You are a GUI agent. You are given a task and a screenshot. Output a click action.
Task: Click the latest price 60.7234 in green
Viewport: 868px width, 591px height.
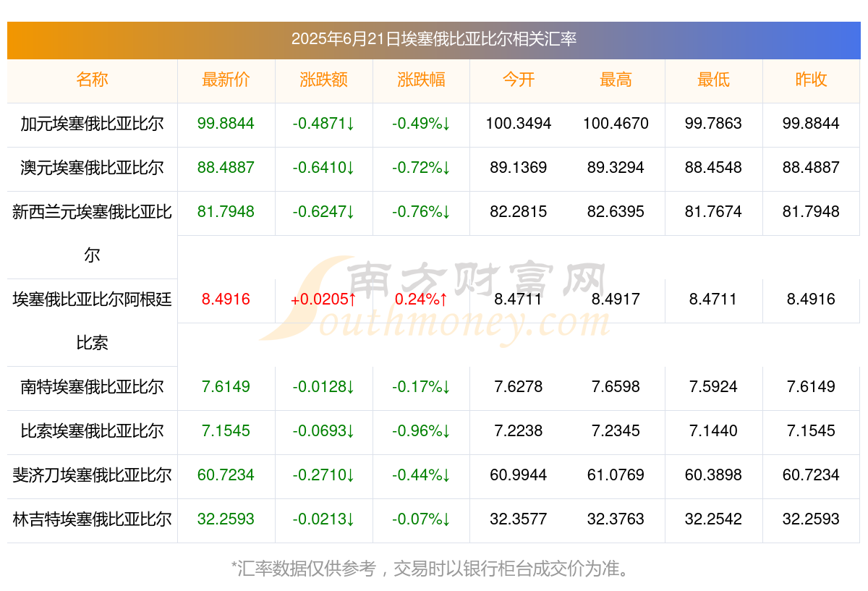(x=226, y=475)
